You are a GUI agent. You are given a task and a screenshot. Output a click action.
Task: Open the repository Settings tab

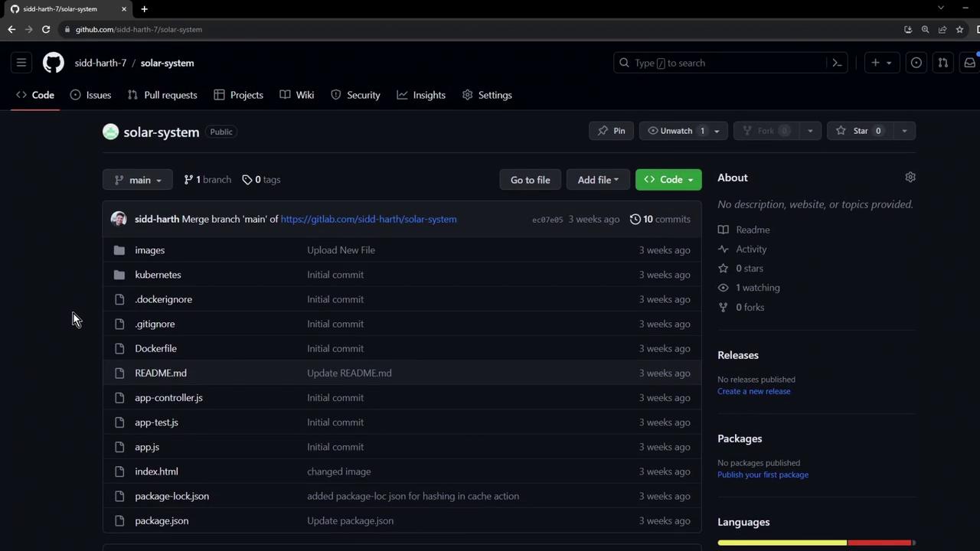click(487, 95)
